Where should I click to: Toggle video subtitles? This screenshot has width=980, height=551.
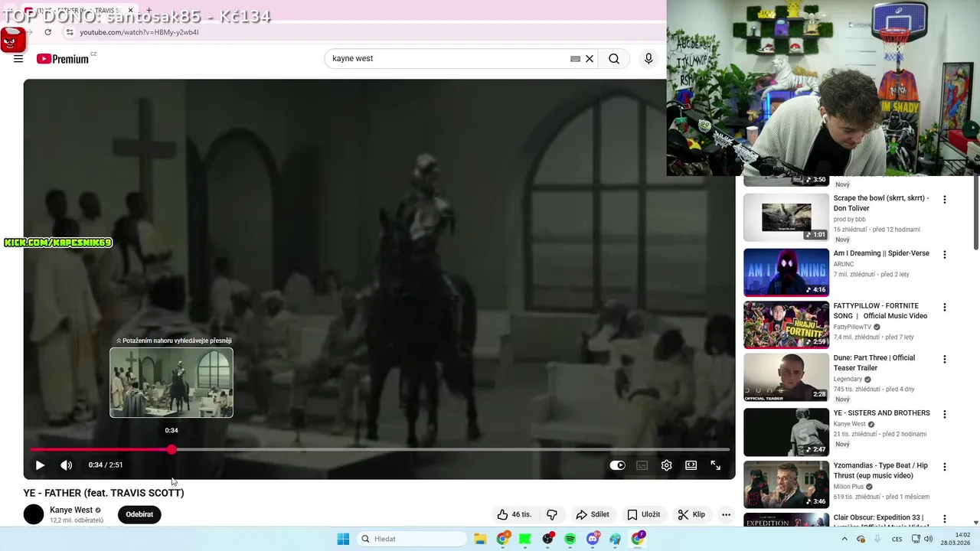(x=642, y=465)
